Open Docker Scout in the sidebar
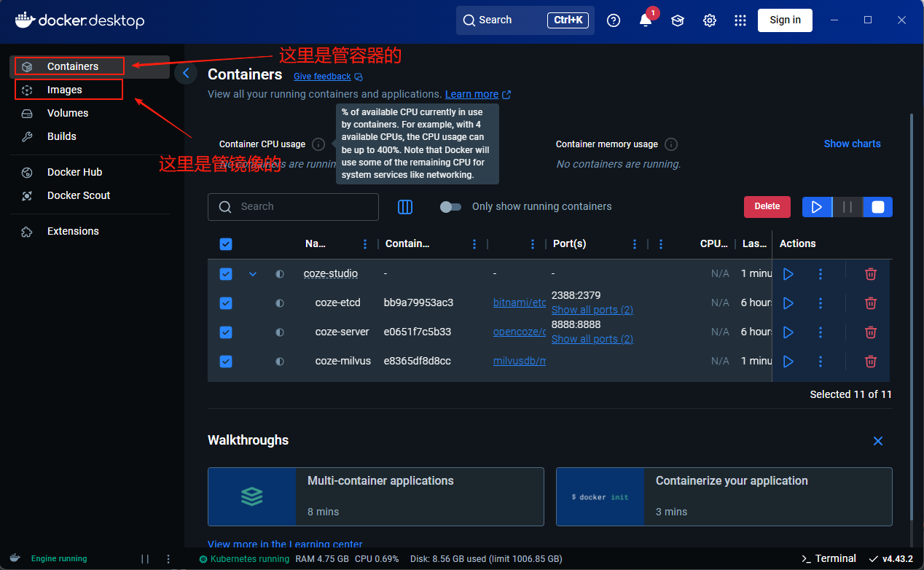This screenshot has height=570, width=924. [x=90, y=195]
